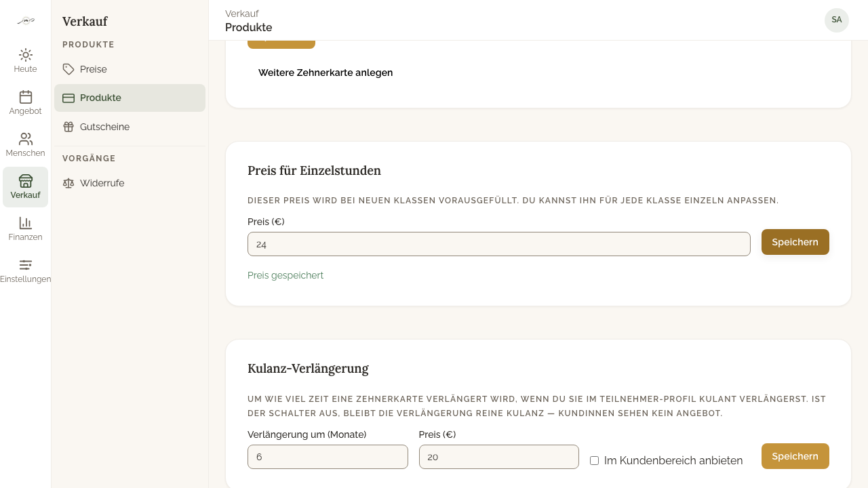The image size is (868, 488).
Task: Click the gift icon beside Gutscheine
Action: click(x=68, y=127)
